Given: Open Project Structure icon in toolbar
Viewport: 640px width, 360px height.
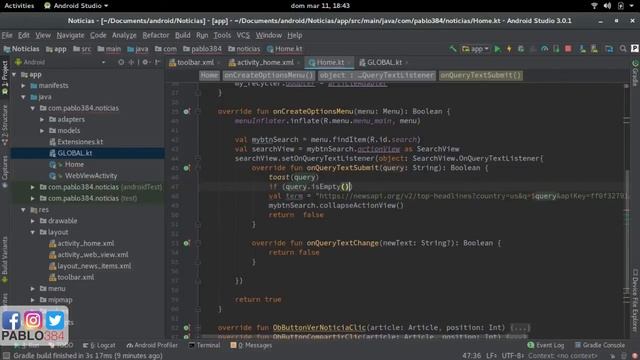Looking at the screenshot, I should [609, 49].
